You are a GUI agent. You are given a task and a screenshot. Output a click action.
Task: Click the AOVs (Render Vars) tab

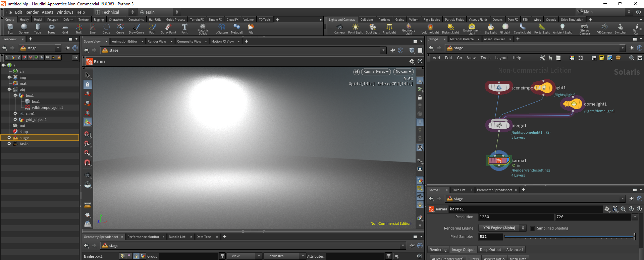447,258
